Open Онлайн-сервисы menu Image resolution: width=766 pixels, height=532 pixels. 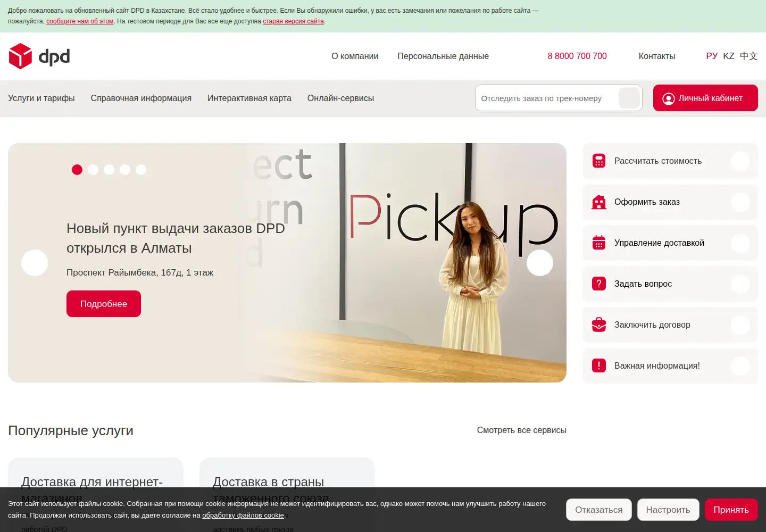[x=340, y=98]
